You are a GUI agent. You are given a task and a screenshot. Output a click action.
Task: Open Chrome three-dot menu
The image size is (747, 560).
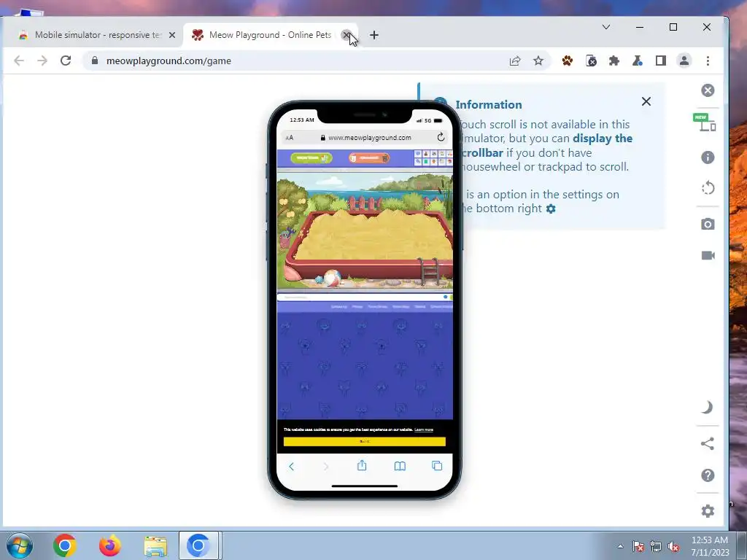point(708,61)
